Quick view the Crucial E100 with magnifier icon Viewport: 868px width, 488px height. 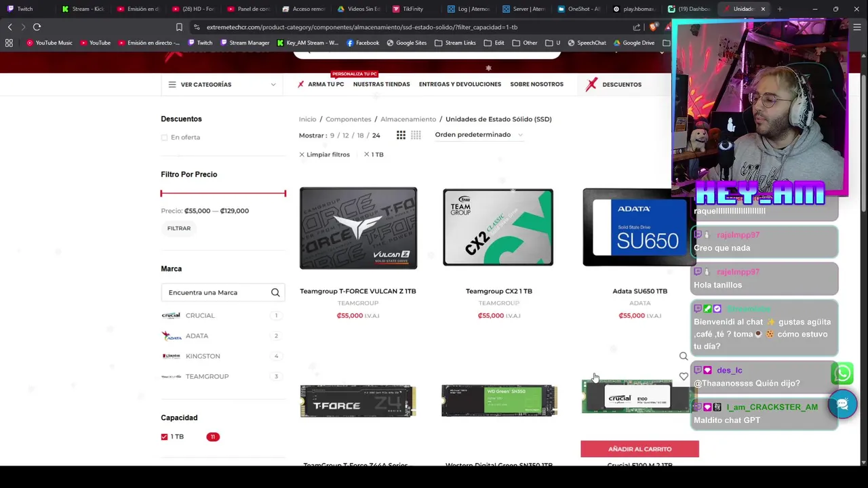pos(684,357)
